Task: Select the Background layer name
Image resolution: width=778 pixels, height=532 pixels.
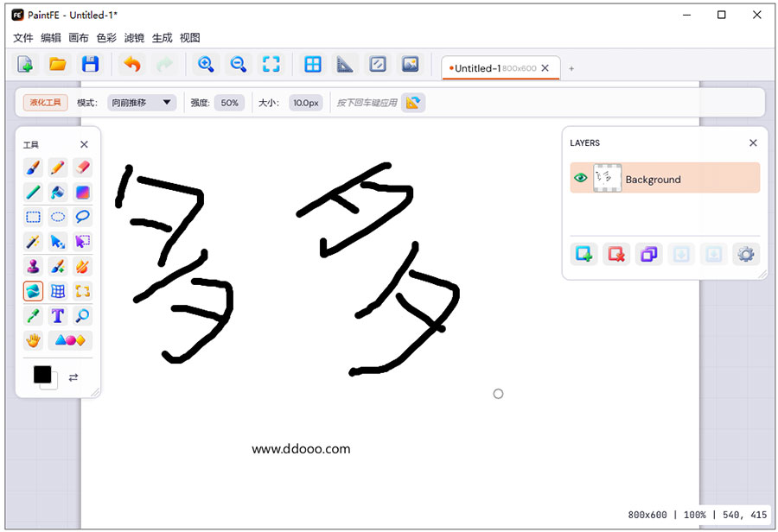Action: (653, 180)
